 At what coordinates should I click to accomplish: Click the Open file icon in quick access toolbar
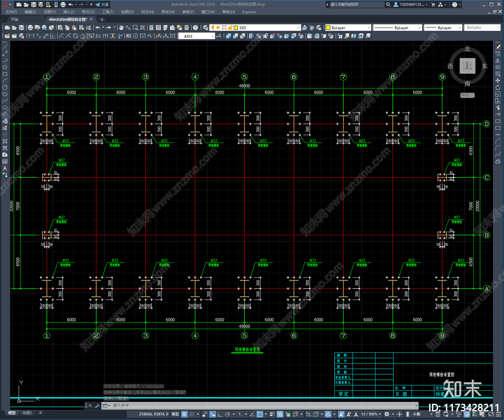pyautogui.click(x=26, y=4)
